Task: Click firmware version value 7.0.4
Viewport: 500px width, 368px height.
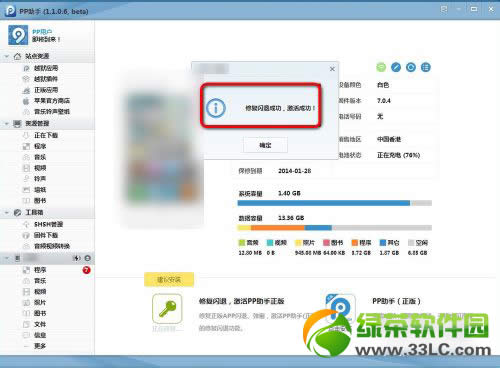Action: point(384,101)
